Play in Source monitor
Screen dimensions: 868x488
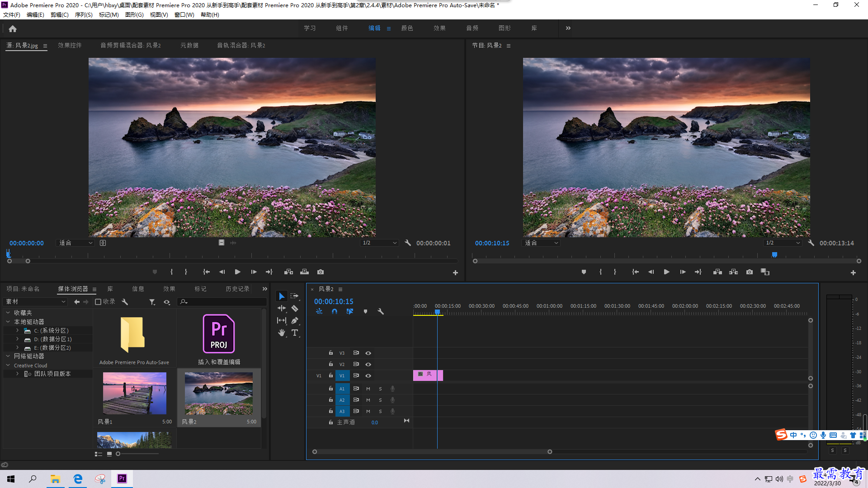237,272
